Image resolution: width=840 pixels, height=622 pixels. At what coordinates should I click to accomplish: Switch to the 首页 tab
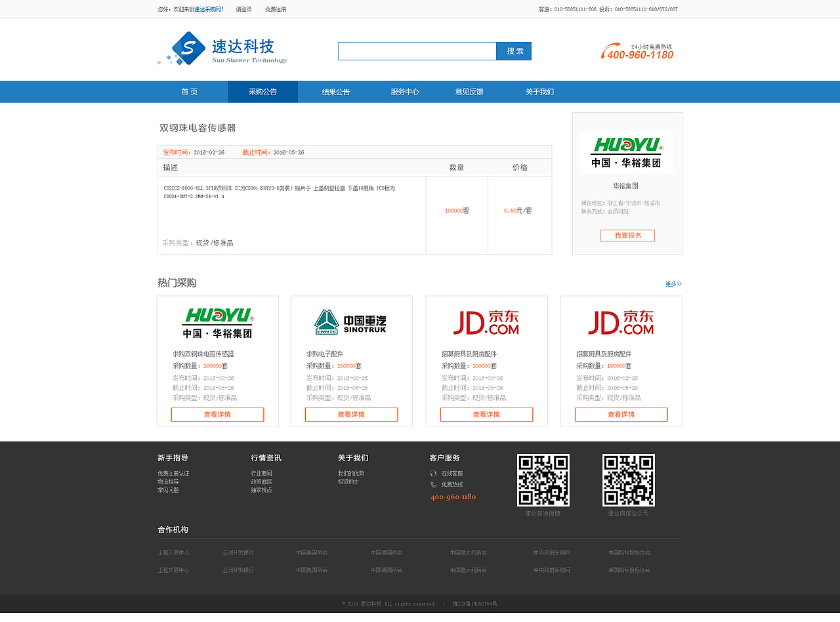point(189,92)
